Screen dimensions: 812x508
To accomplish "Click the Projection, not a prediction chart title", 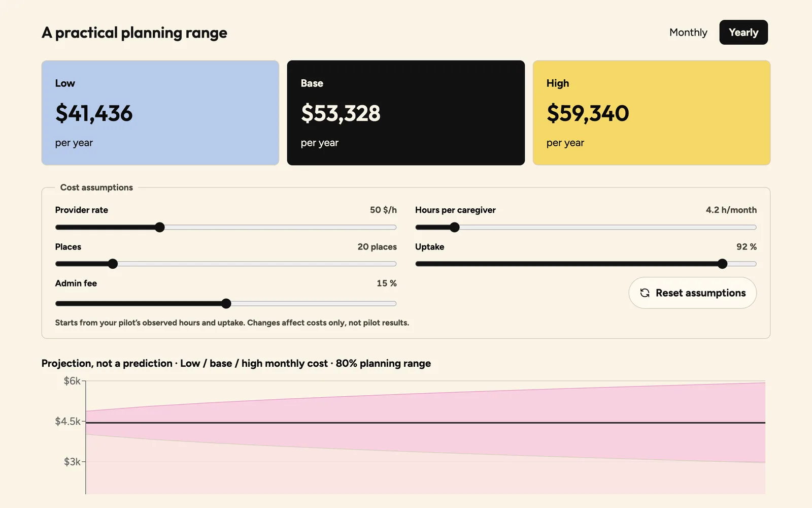I will click(236, 363).
